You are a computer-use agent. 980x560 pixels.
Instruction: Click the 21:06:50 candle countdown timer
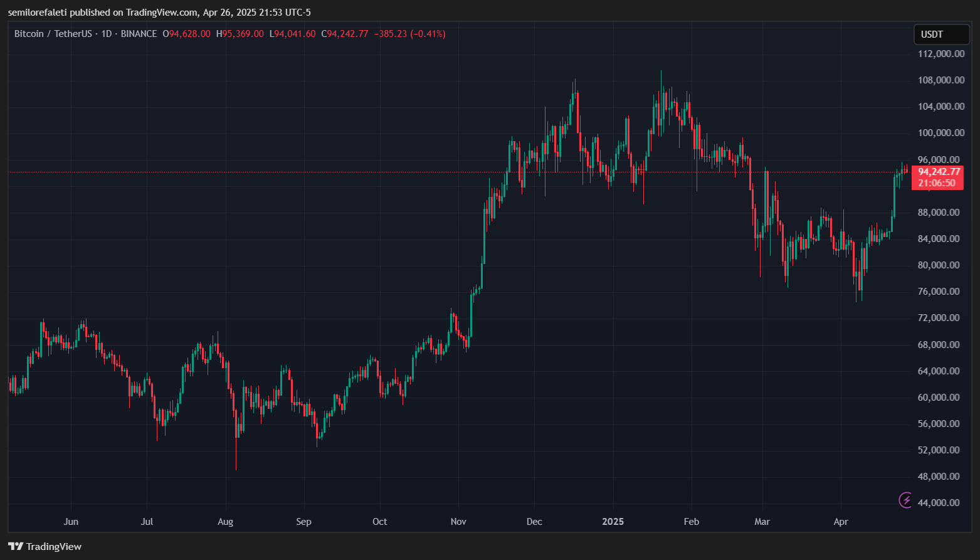937,183
